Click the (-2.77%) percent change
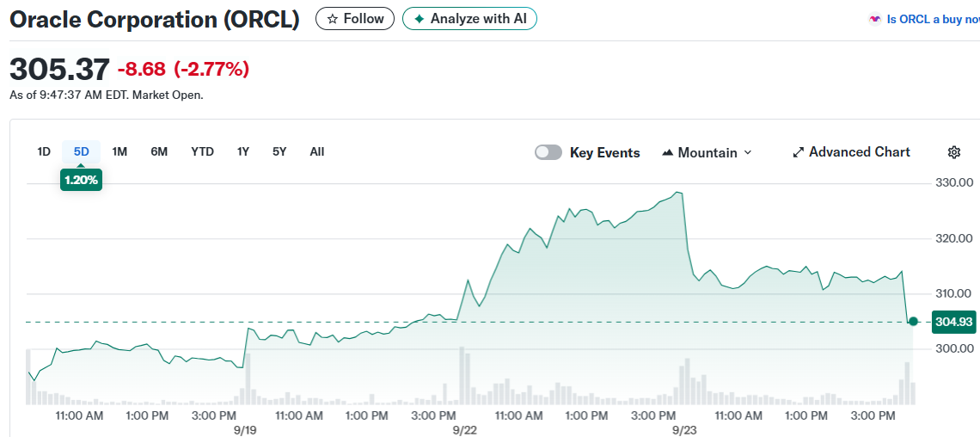The image size is (980, 437). 211,69
